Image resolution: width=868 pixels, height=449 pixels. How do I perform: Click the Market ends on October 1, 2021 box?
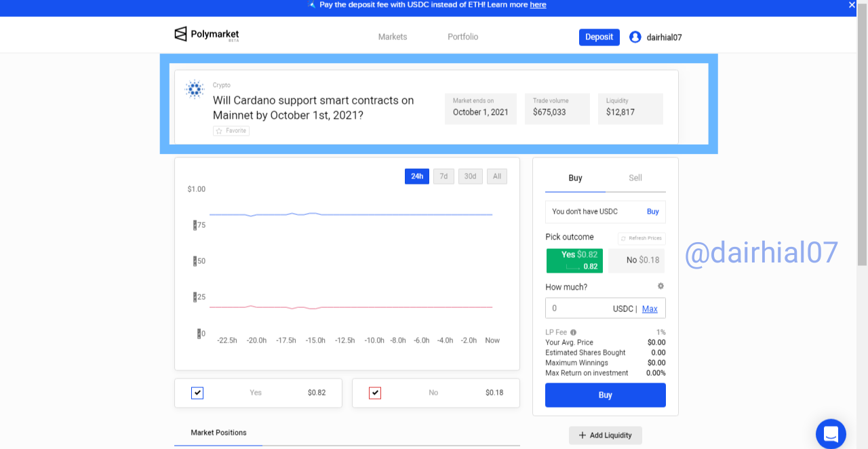tap(481, 109)
